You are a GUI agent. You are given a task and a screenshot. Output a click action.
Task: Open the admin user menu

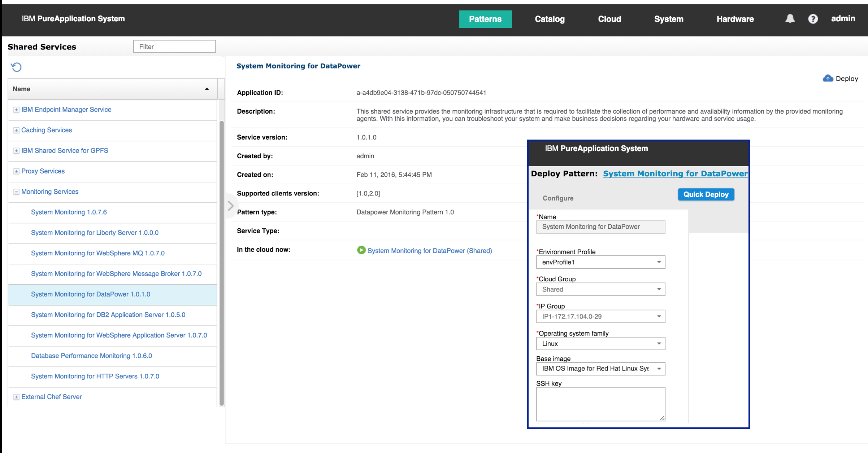tap(843, 18)
